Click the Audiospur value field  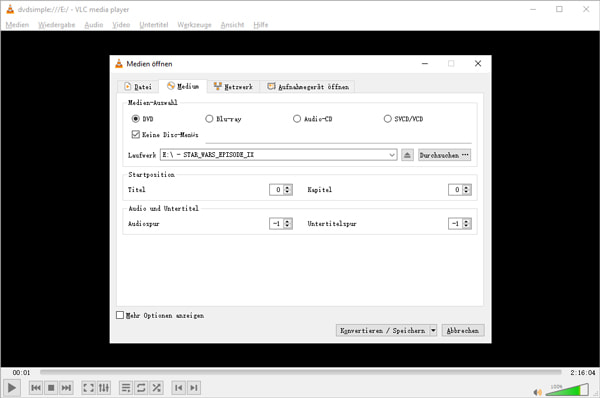coord(277,223)
